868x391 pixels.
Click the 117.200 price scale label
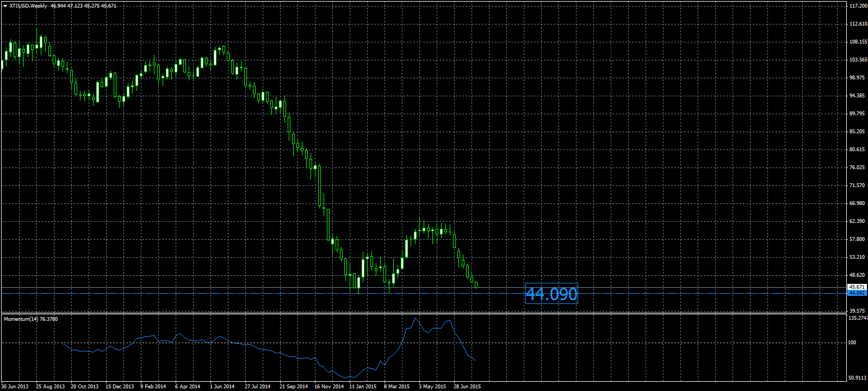point(858,6)
